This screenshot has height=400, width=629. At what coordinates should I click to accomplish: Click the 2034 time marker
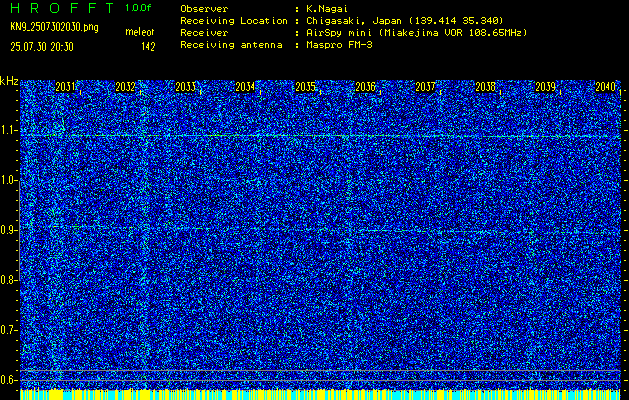pos(245,87)
